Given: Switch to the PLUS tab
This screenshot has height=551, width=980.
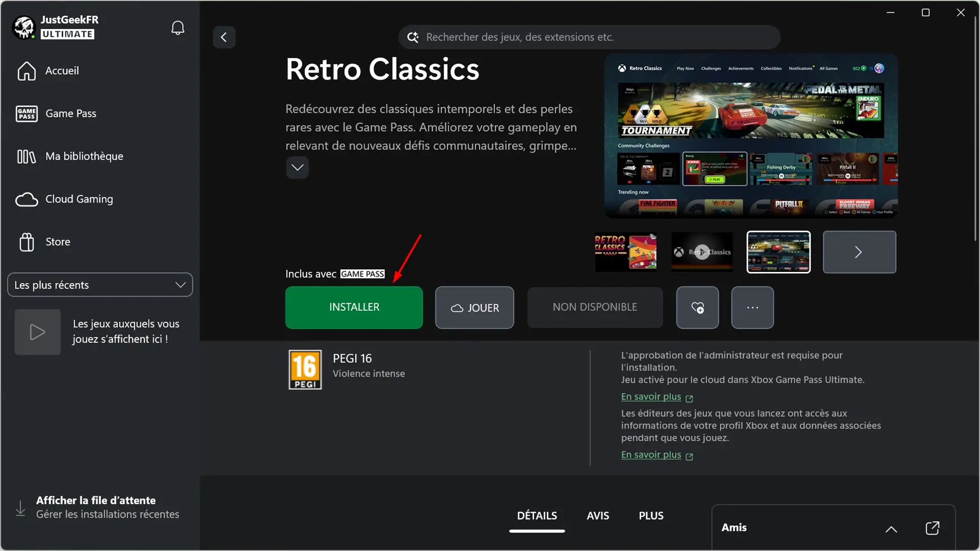Looking at the screenshot, I should [x=651, y=516].
